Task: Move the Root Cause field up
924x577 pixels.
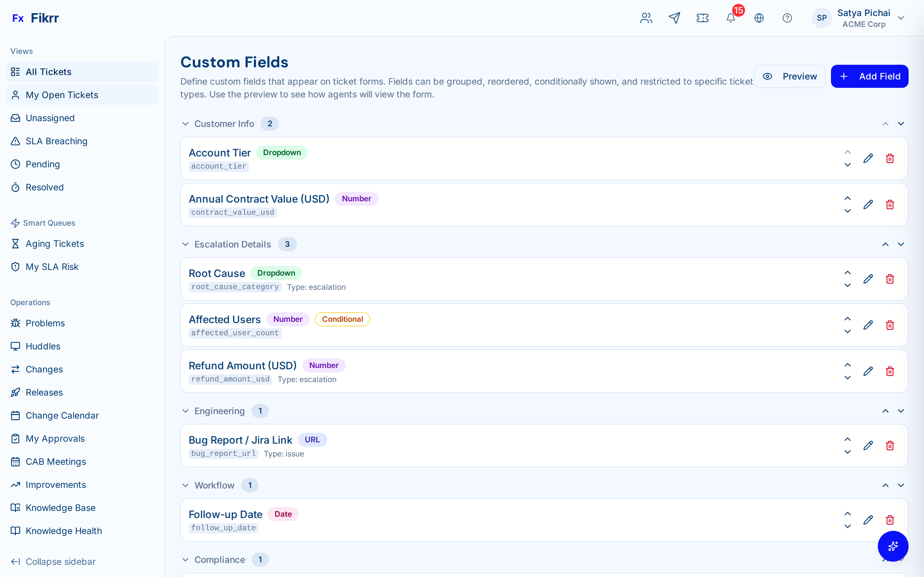Action: point(848,272)
